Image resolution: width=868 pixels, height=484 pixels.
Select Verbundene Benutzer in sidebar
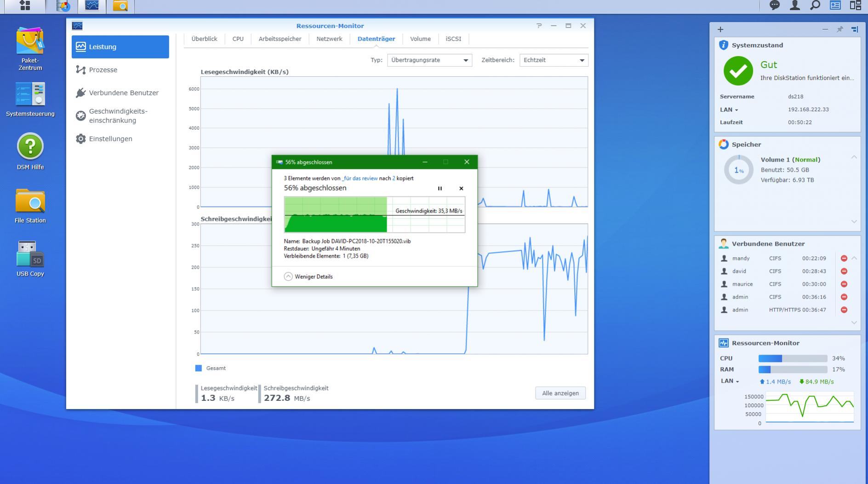tap(120, 93)
